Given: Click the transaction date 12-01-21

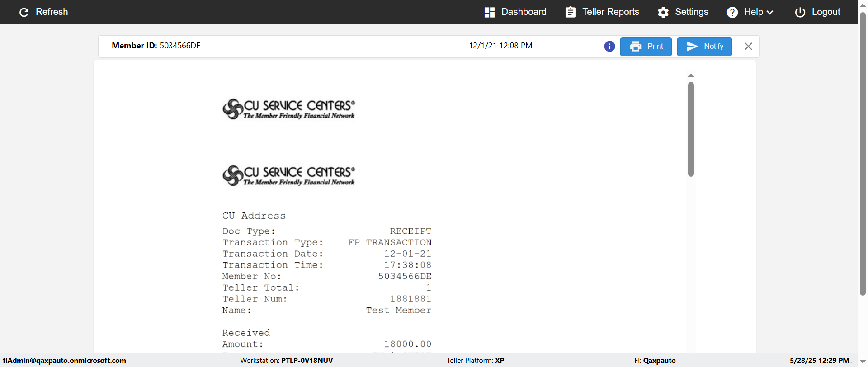Looking at the screenshot, I should click(x=408, y=254).
